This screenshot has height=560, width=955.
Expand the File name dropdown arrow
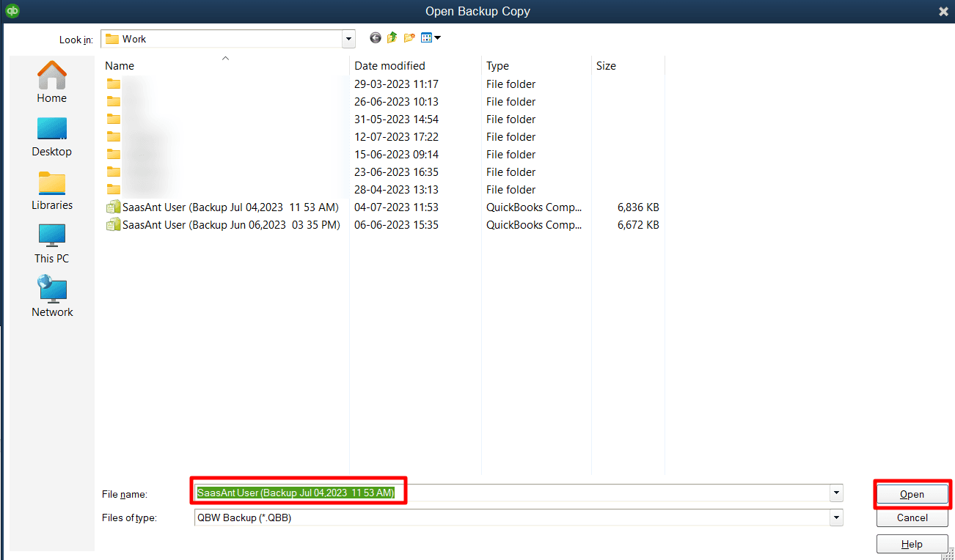pos(836,493)
